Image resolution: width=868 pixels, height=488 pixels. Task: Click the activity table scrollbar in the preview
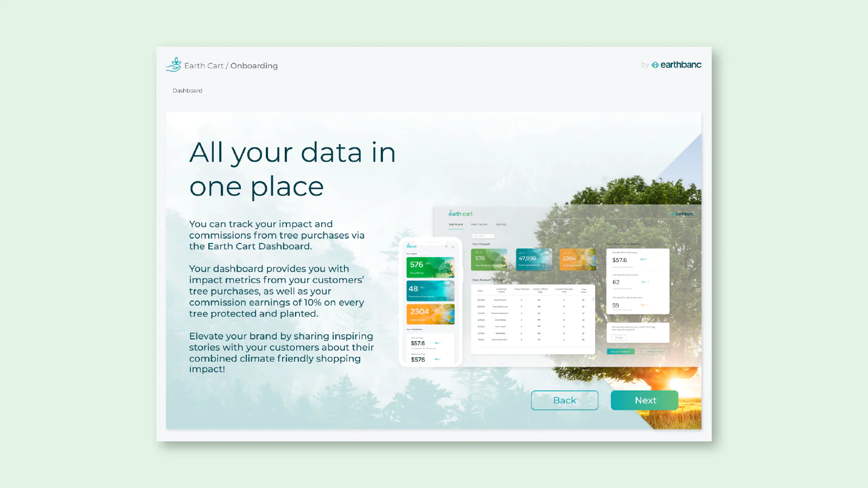coord(593,299)
